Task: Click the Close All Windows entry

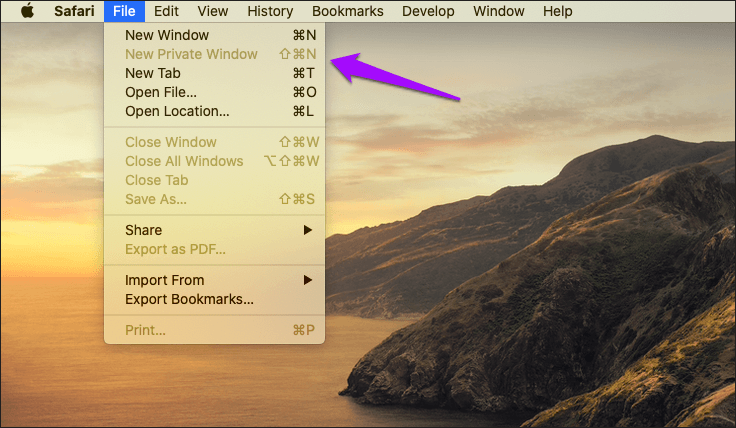Action: point(214,161)
